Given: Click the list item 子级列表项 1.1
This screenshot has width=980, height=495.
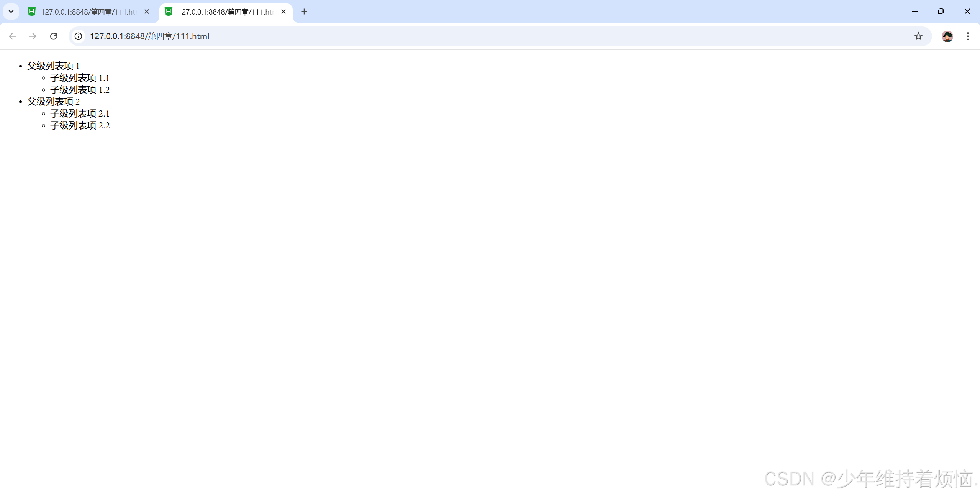Looking at the screenshot, I should pyautogui.click(x=80, y=78).
